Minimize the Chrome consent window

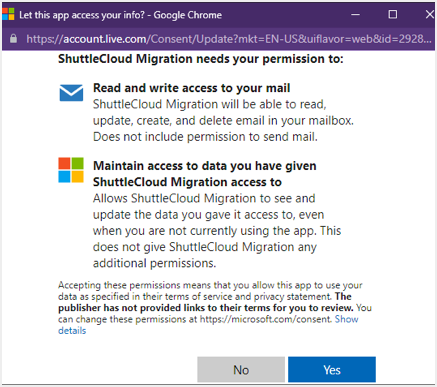(x=355, y=15)
